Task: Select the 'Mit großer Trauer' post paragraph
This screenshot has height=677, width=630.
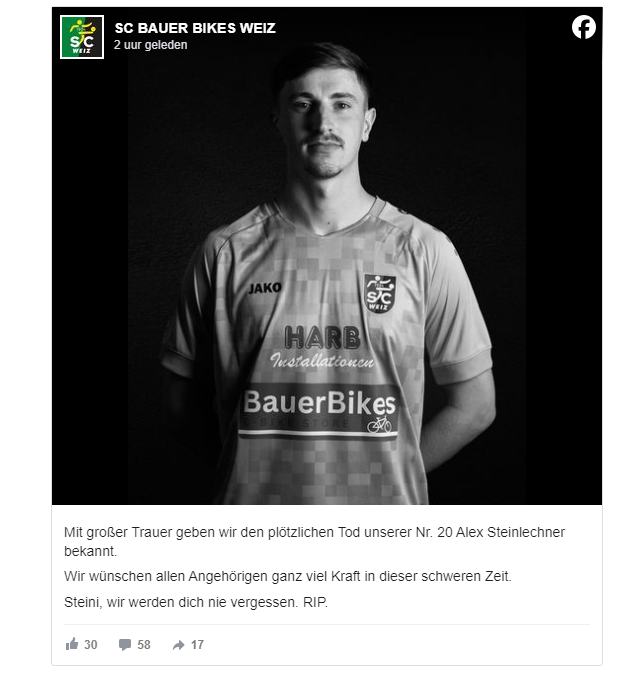Action: pyautogui.click(x=314, y=541)
